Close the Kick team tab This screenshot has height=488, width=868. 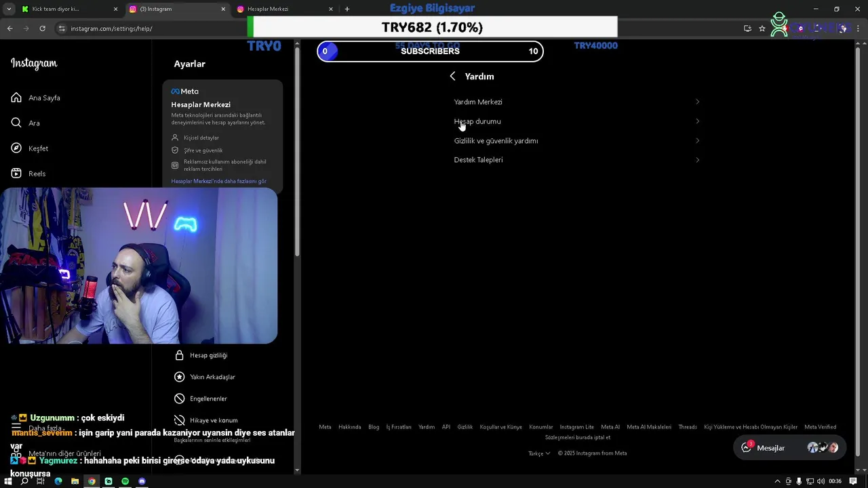point(115,9)
